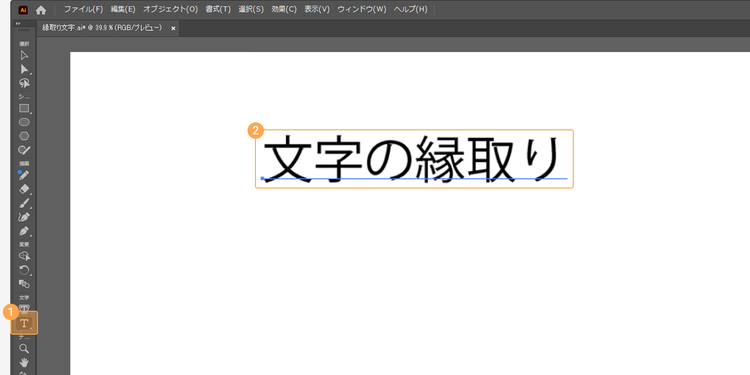Select the Type tool (T)

24,323
